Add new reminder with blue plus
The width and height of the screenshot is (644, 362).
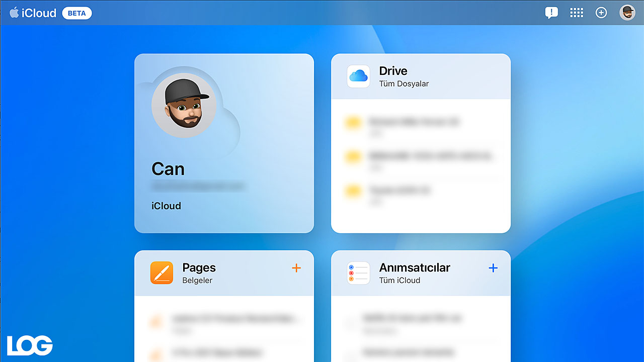coord(493,268)
